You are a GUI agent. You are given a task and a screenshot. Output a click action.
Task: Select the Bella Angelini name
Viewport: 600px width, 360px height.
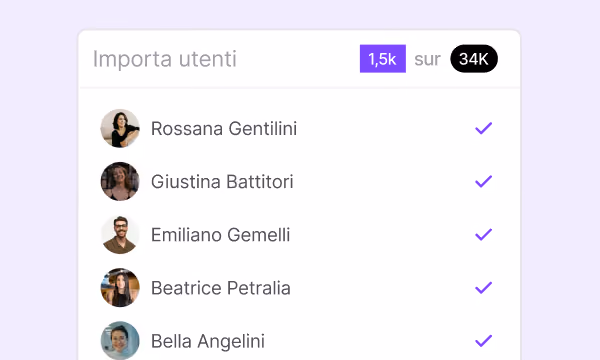click(208, 341)
